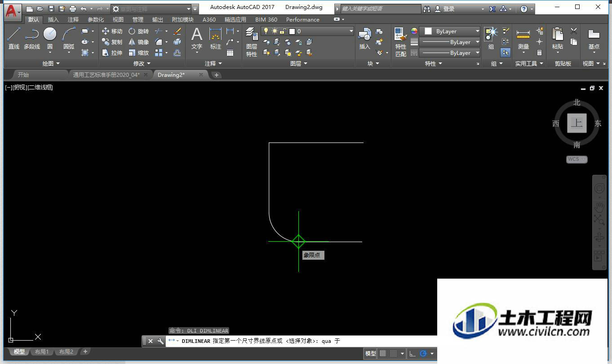Screen dimensions: 612x364
Task: Switch to 通用工艺标准手册2020_04 drawing tab
Action: tap(106, 75)
